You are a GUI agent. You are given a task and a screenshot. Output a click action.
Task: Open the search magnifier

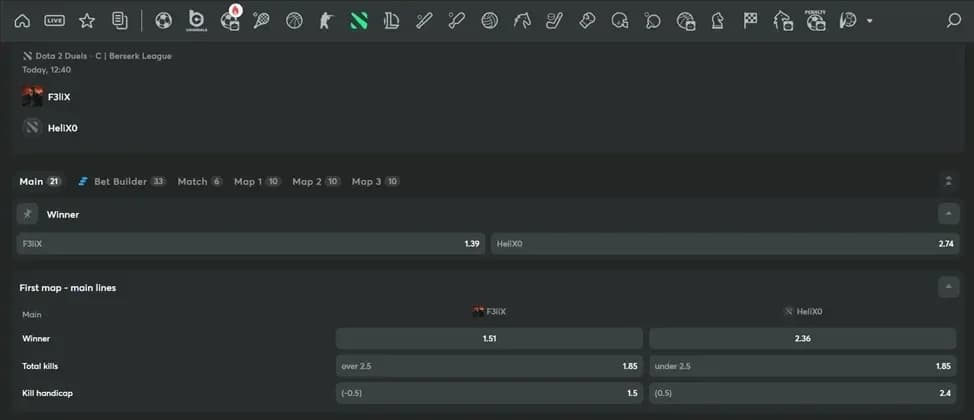954,21
